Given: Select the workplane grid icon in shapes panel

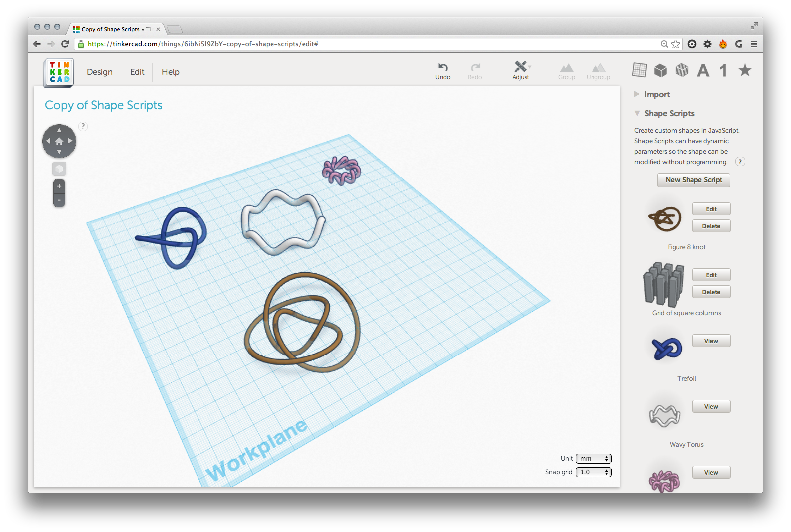Looking at the screenshot, I should (639, 70).
